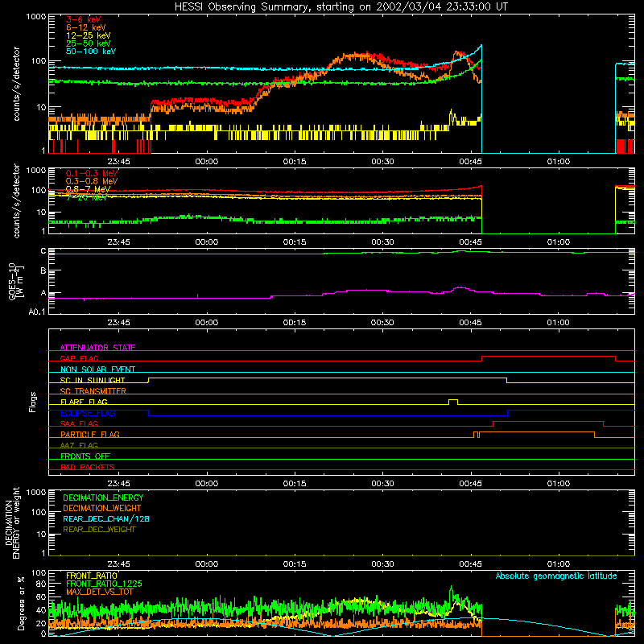Select the 25-50 keV legend label
Image resolution: width=644 pixels, height=644 pixels.
89,43
